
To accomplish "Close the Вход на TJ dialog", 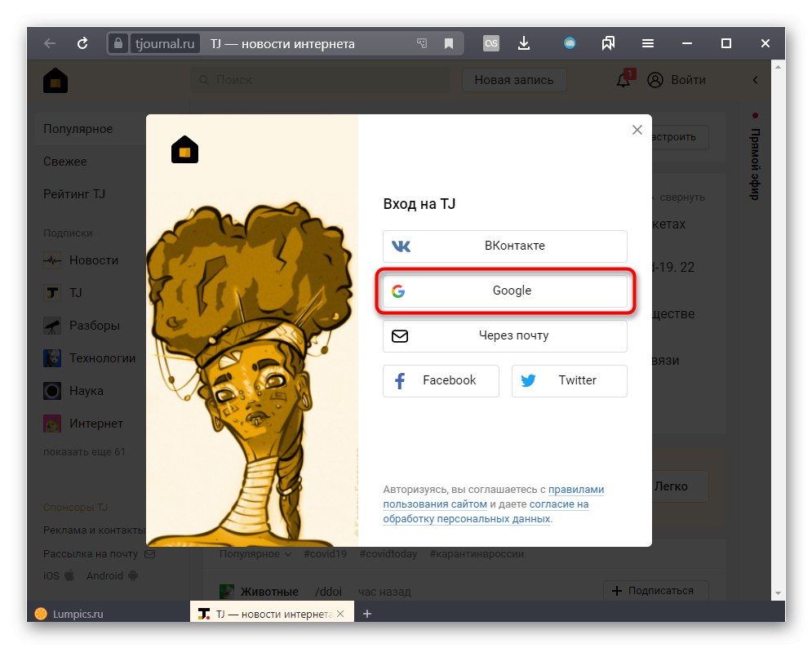I will click(637, 130).
